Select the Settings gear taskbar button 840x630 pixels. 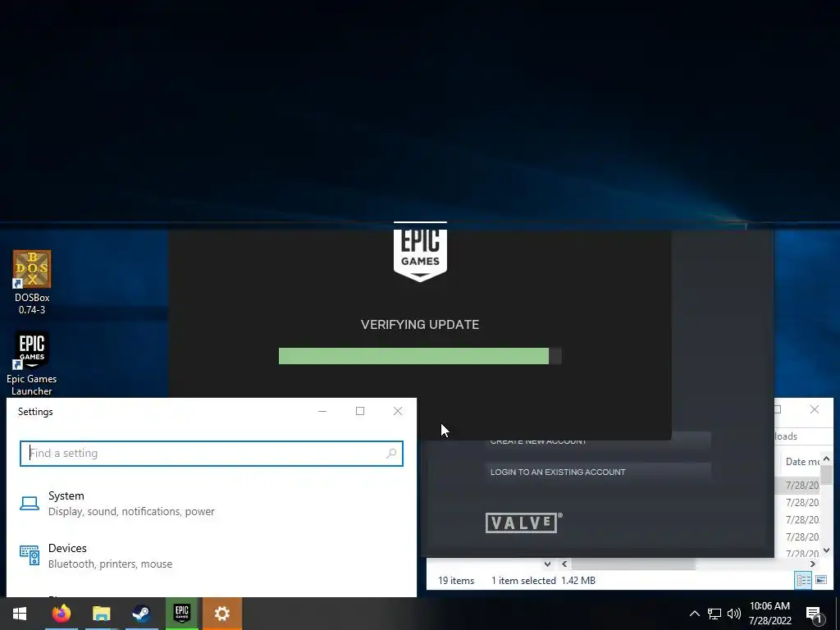click(221, 614)
